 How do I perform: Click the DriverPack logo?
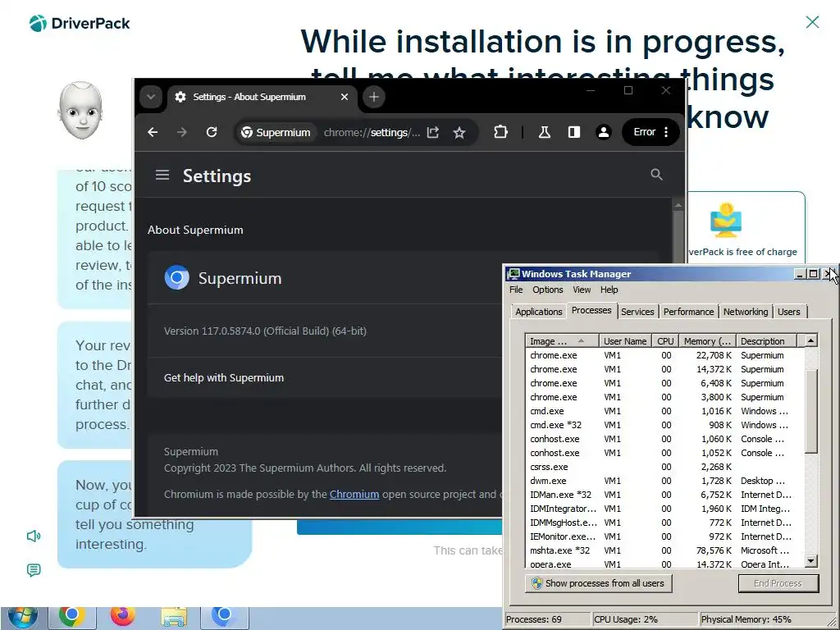(x=80, y=23)
